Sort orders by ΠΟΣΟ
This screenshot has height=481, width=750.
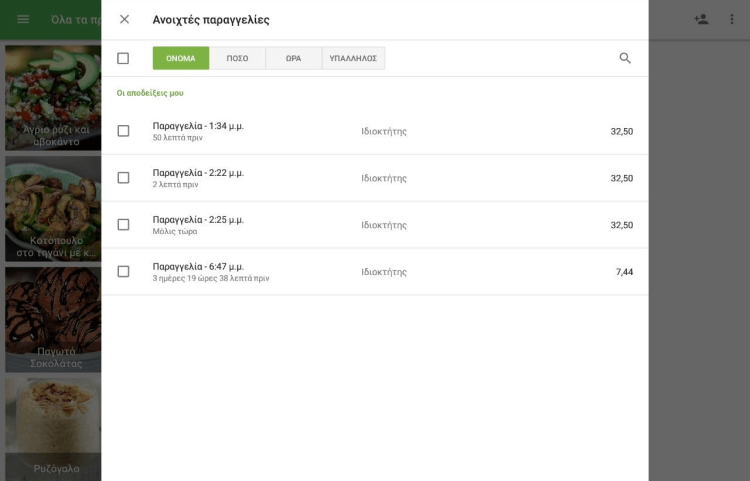coord(237,58)
